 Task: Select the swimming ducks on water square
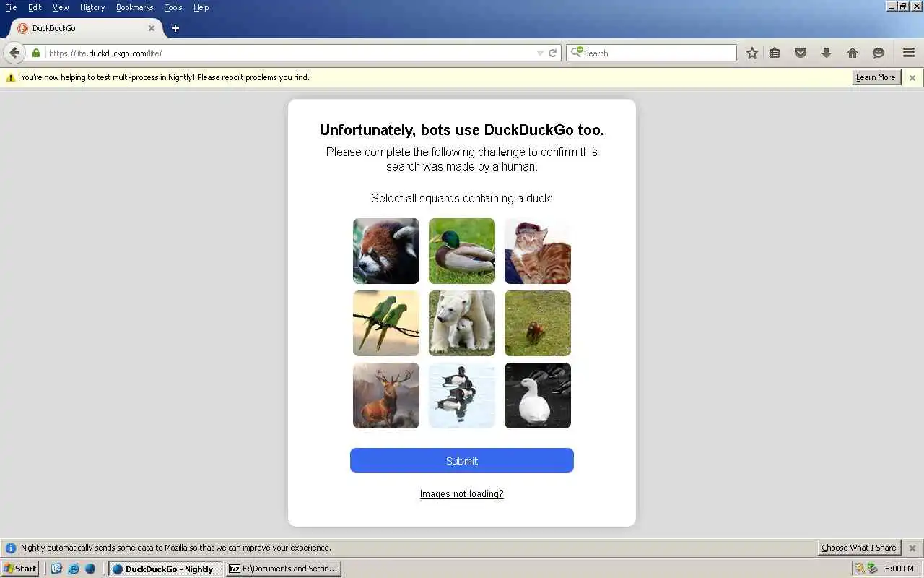[x=462, y=395]
